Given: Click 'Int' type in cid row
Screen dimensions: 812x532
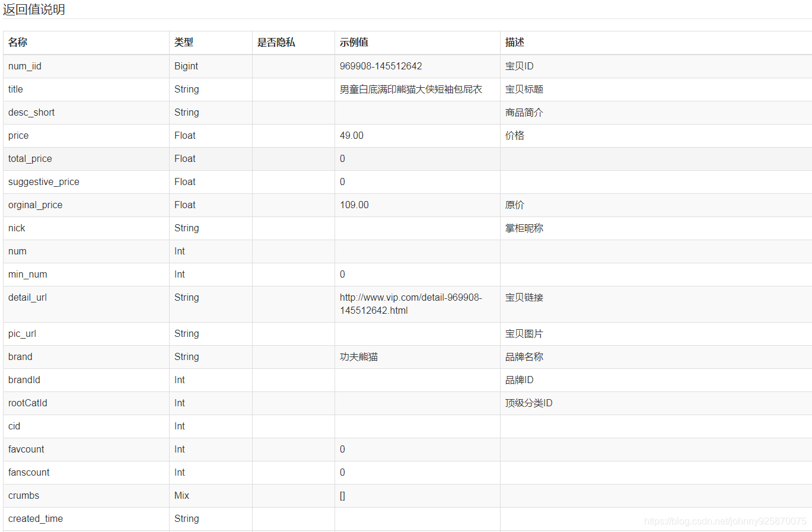Looking at the screenshot, I should pos(180,426).
